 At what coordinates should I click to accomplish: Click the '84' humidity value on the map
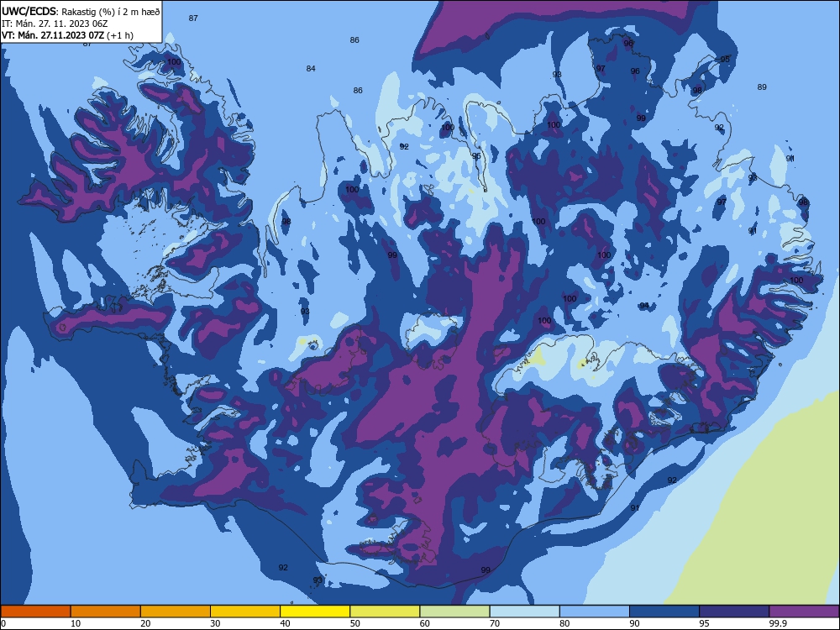tap(311, 69)
